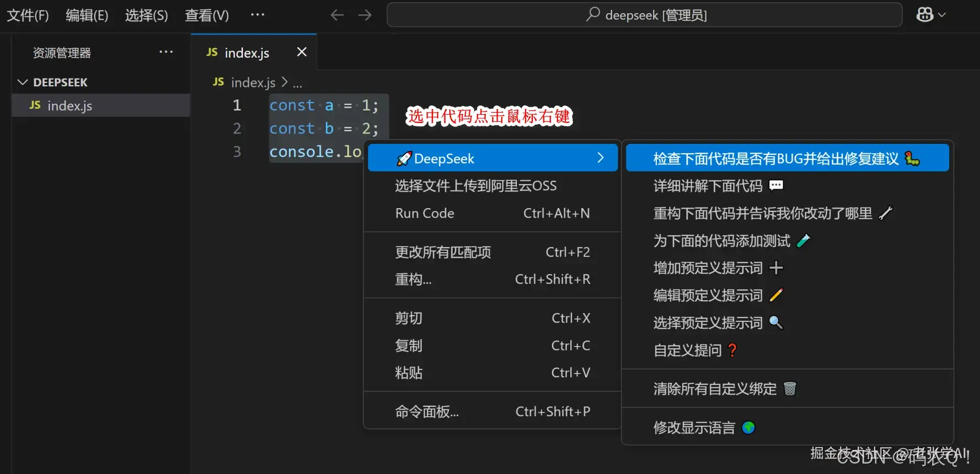Open the 文件(F) menu
Viewport: 980px width, 474px height.
coord(27,15)
